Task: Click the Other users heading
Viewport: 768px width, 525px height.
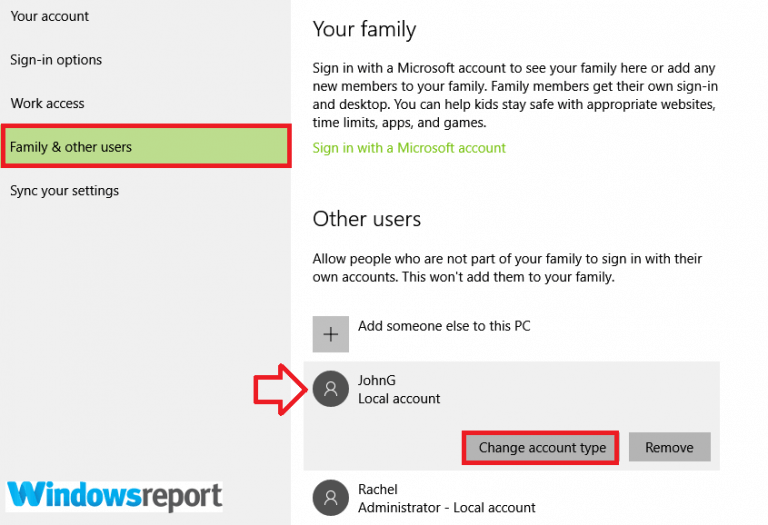Action: click(366, 219)
